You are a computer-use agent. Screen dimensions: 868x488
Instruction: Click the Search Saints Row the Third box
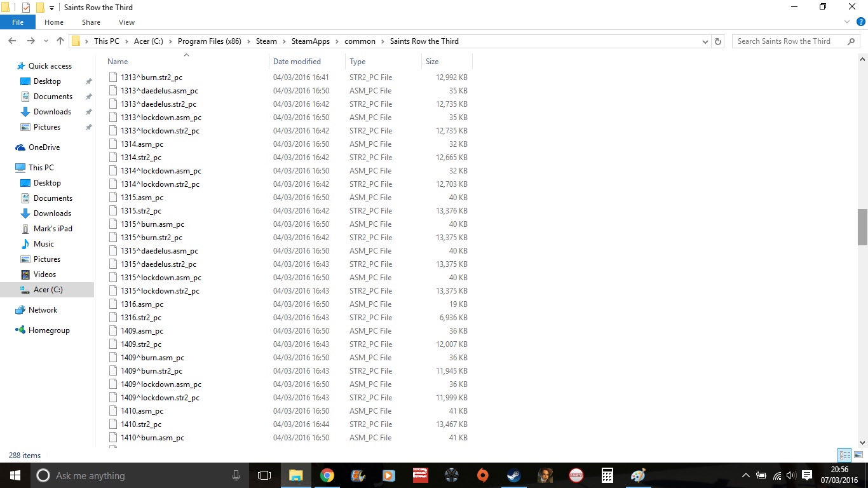click(x=788, y=41)
